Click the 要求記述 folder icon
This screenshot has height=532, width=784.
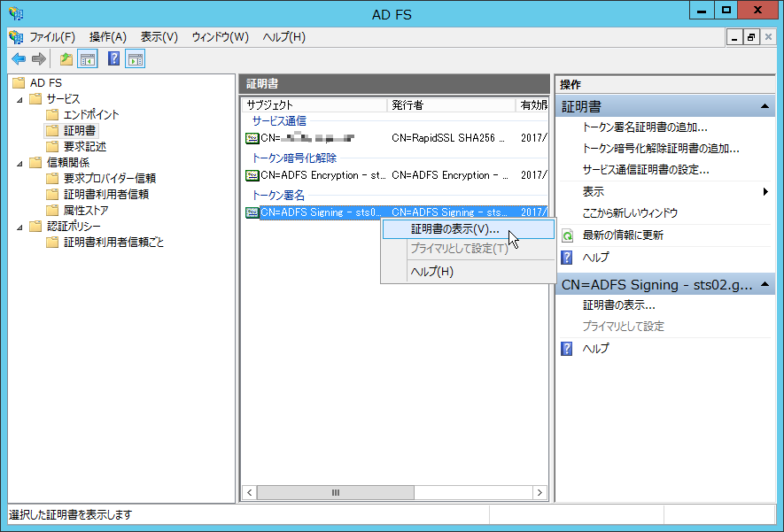click(x=52, y=146)
